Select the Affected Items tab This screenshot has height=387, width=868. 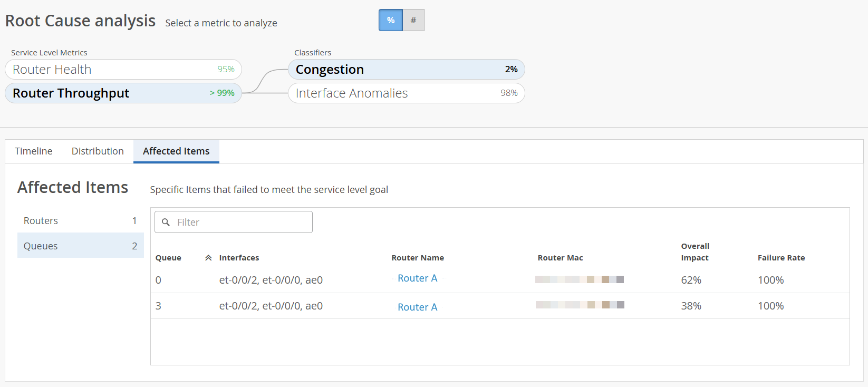tap(176, 151)
